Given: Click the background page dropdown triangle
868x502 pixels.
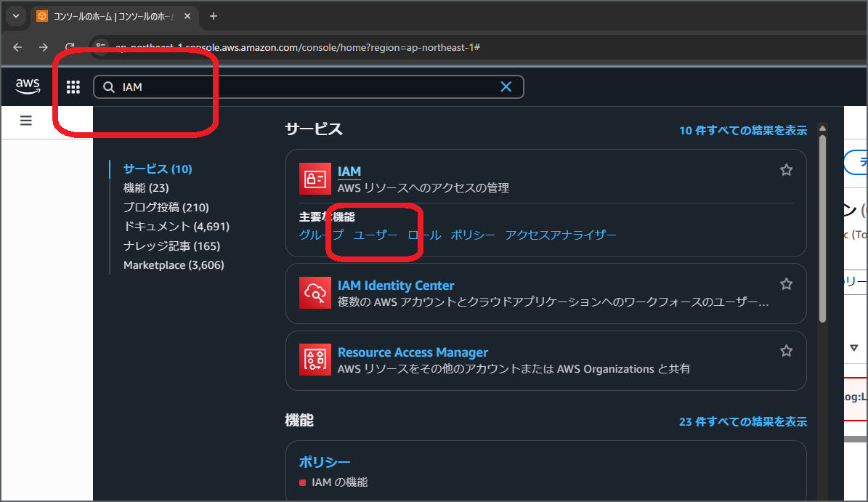Looking at the screenshot, I should (854, 347).
